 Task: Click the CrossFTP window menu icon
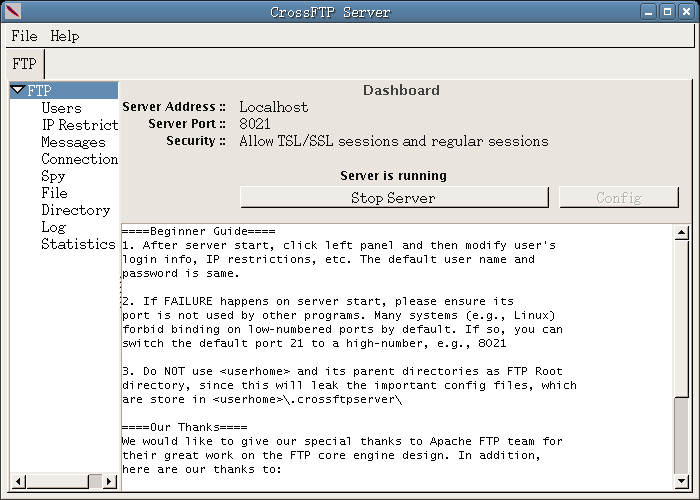[12, 11]
